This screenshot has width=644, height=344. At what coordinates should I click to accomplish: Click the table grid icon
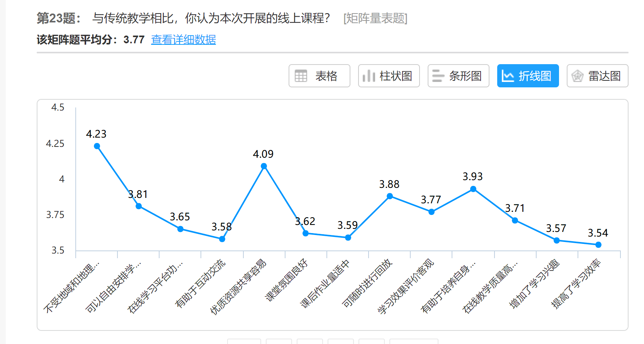pos(301,76)
